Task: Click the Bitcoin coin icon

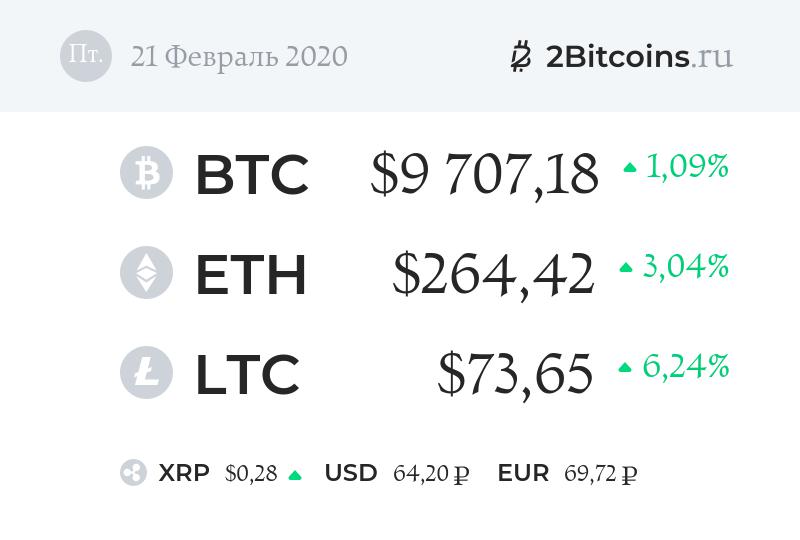Action: tap(147, 172)
